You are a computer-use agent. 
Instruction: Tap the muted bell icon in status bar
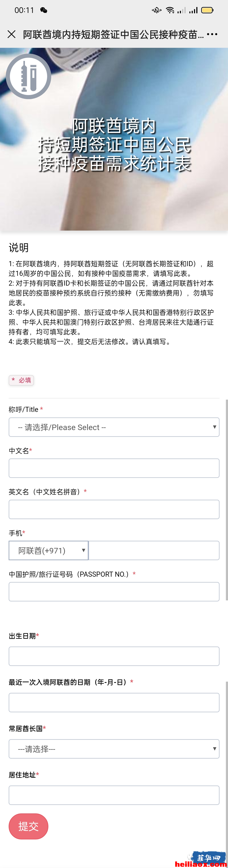pos(156,10)
